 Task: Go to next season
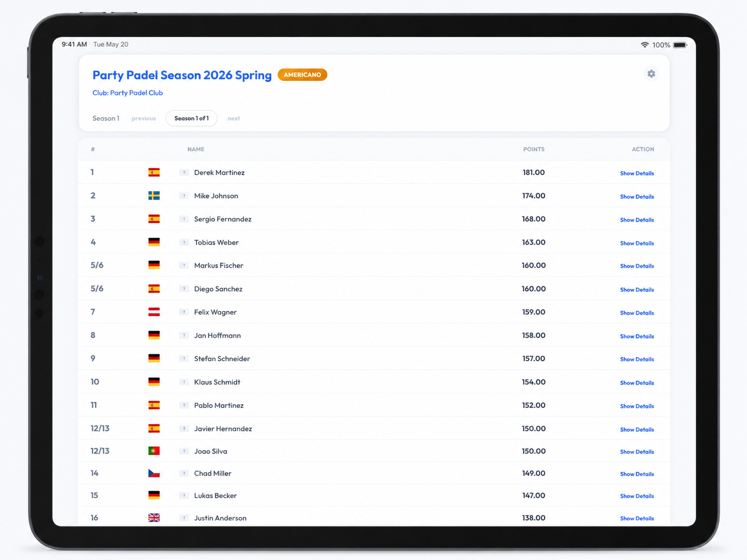234,119
